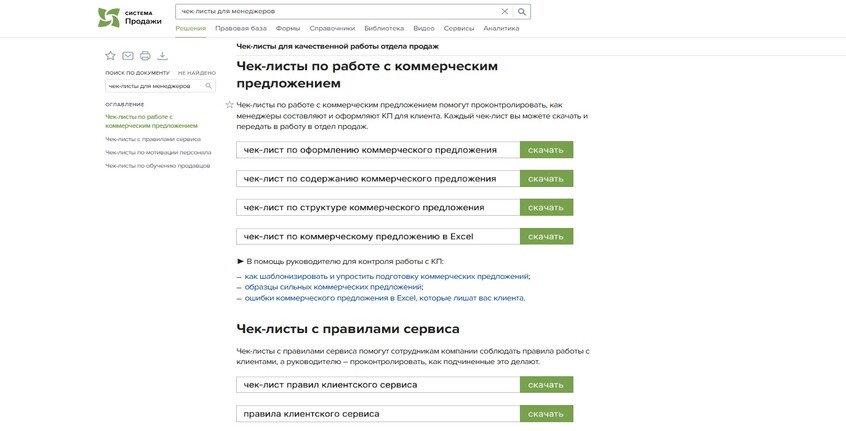Click magnifier icon in document search box
846x431 pixels.
209,86
